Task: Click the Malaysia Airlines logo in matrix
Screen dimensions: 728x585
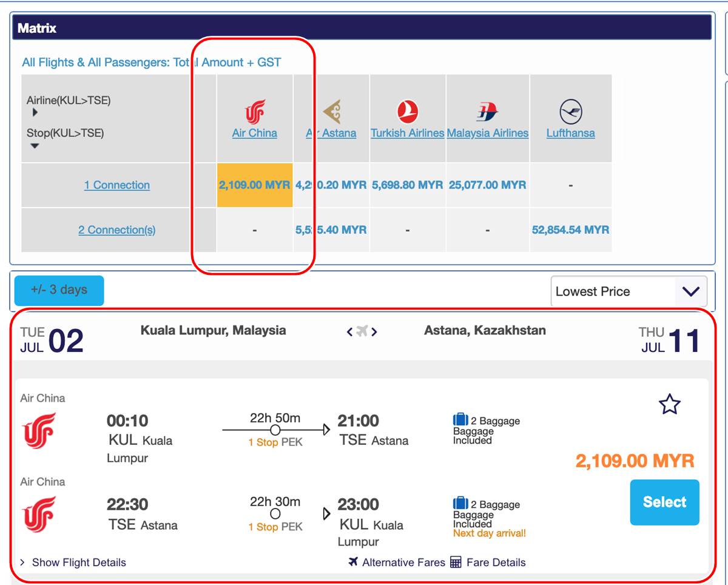Action: click(x=487, y=112)
